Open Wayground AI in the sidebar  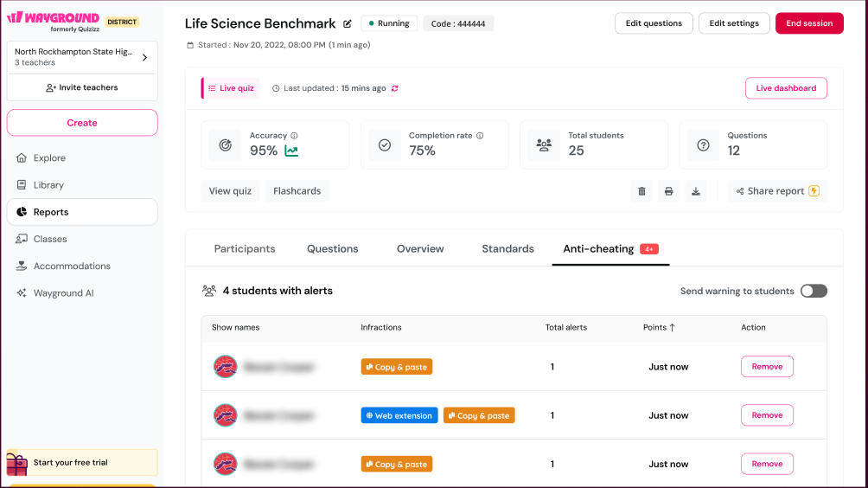point(63,293)
